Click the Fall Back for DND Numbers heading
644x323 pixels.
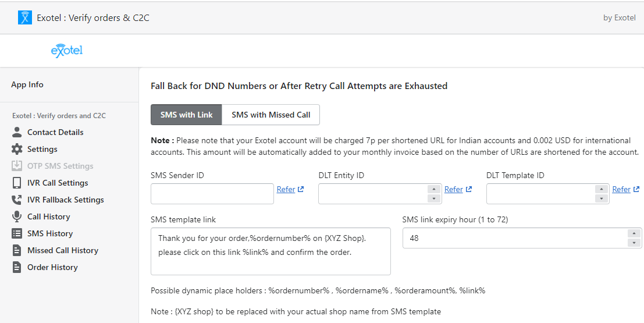299,86
